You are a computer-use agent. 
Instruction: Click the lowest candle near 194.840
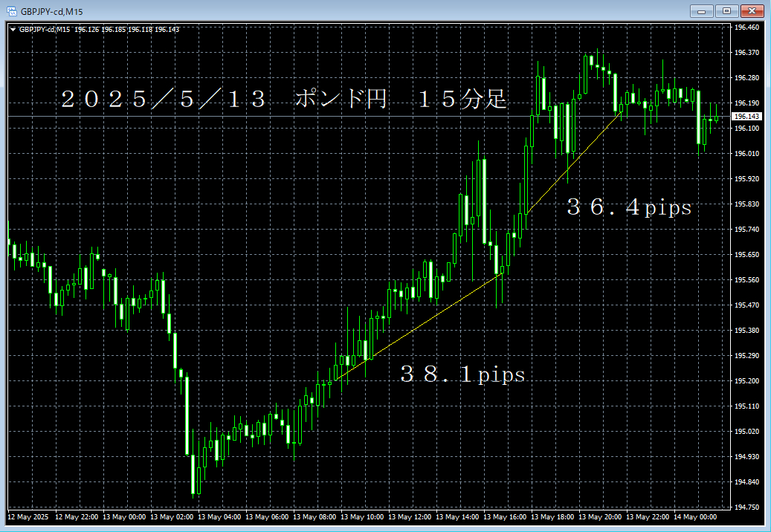[194, 476]
